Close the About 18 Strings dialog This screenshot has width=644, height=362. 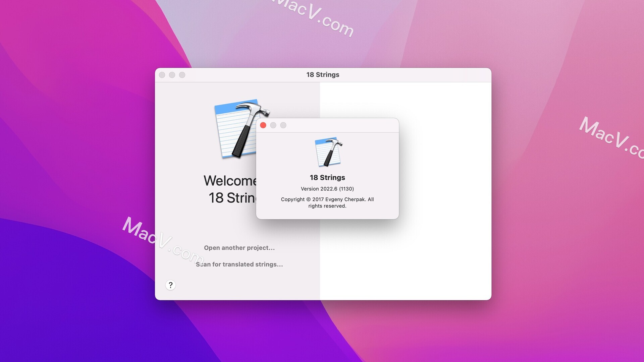coord(263,125)
